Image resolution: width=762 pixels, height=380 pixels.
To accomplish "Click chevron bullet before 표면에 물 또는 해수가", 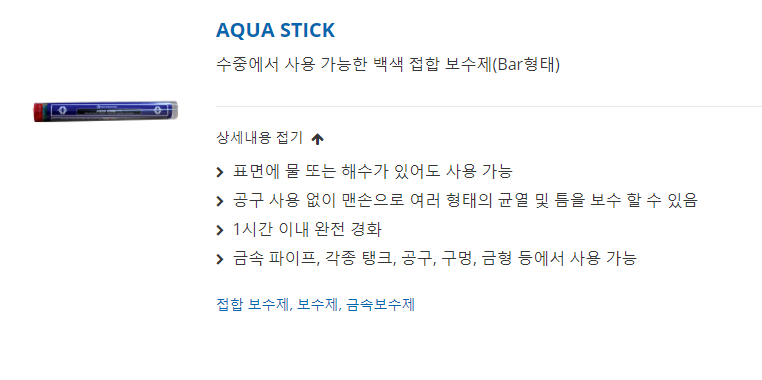I will point(220,172).
